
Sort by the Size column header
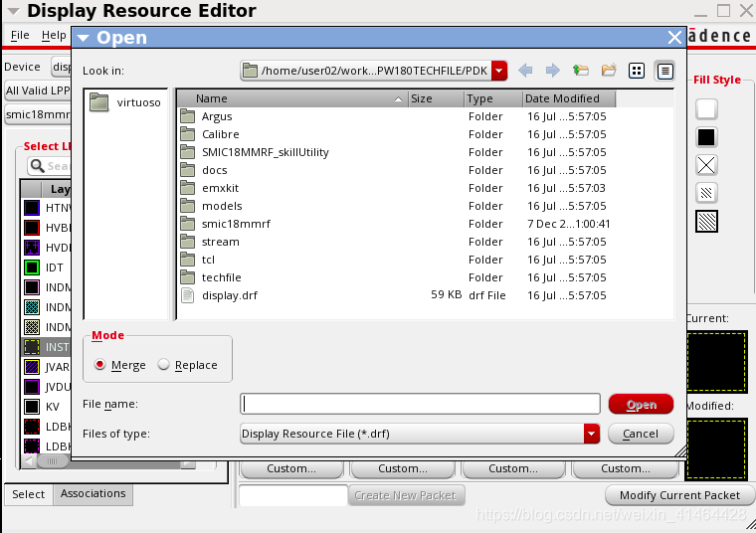click(x=436, y=98)
